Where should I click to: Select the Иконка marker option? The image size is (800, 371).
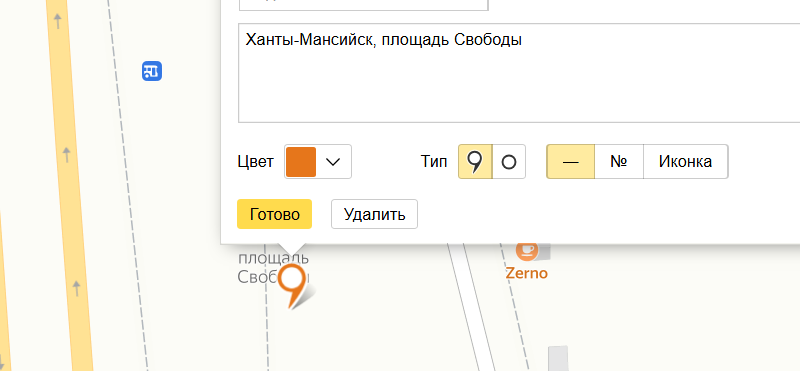pyautogui.click(x=686, y=162)
